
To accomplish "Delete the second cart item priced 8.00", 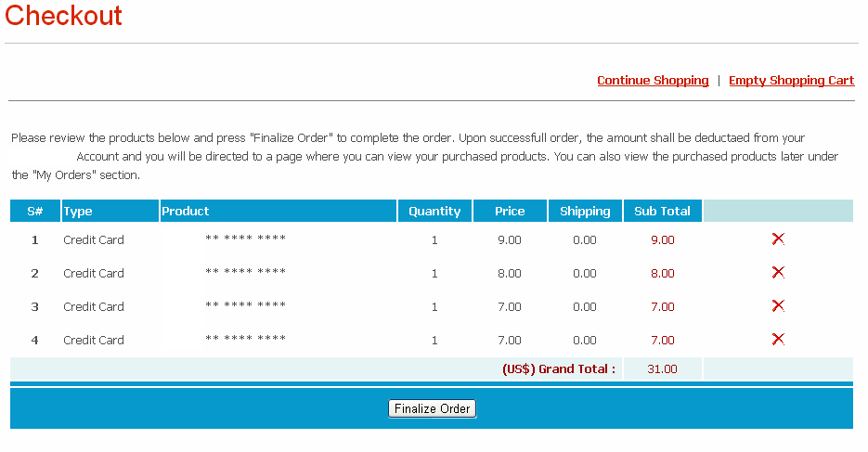I will (x=778, y=273).
